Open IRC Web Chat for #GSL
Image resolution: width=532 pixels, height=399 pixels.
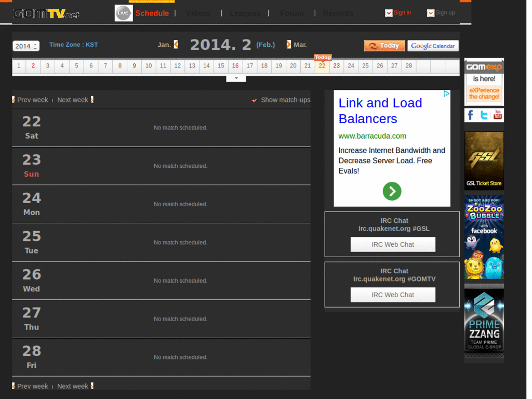393,244
